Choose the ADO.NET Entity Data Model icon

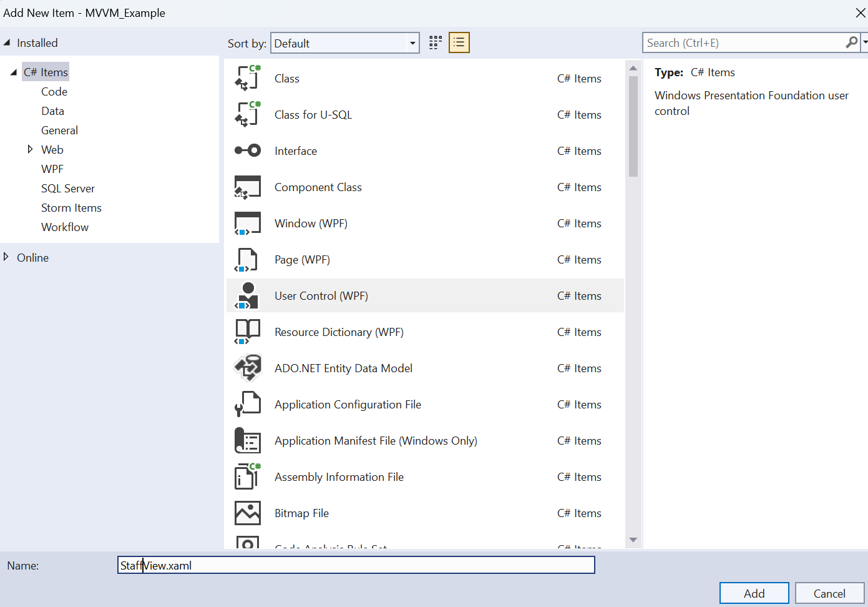click(248, 368)
